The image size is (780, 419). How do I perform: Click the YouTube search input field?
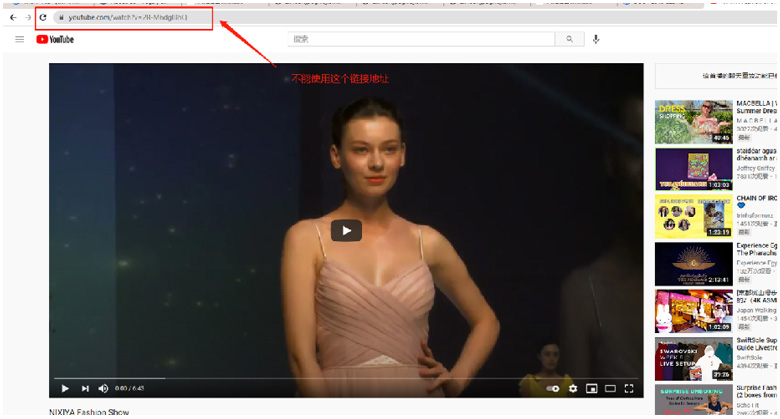[x=421, y=39]
